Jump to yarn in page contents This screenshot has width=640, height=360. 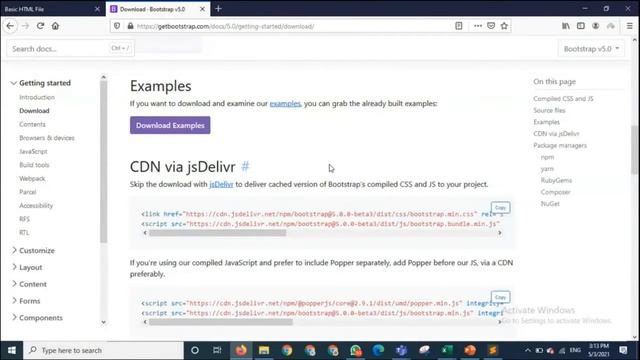pos(547,169)
